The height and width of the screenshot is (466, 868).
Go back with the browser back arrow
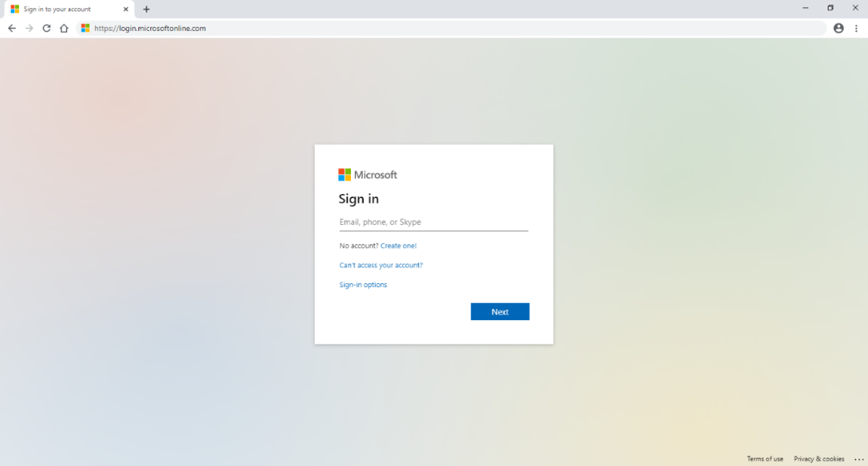pyautogui.click(x=12, y=28)
